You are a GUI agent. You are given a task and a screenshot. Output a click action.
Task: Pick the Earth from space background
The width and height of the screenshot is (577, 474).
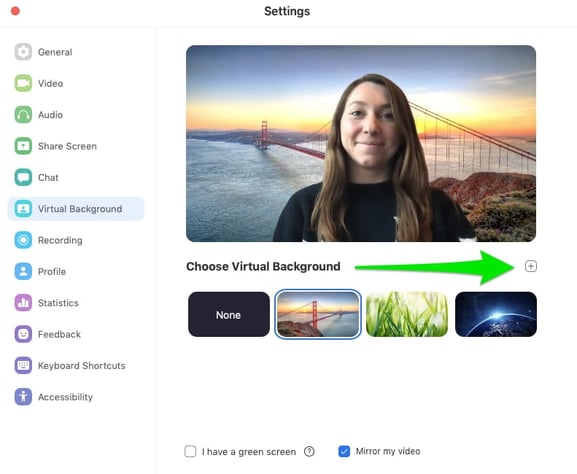(496, 314)
